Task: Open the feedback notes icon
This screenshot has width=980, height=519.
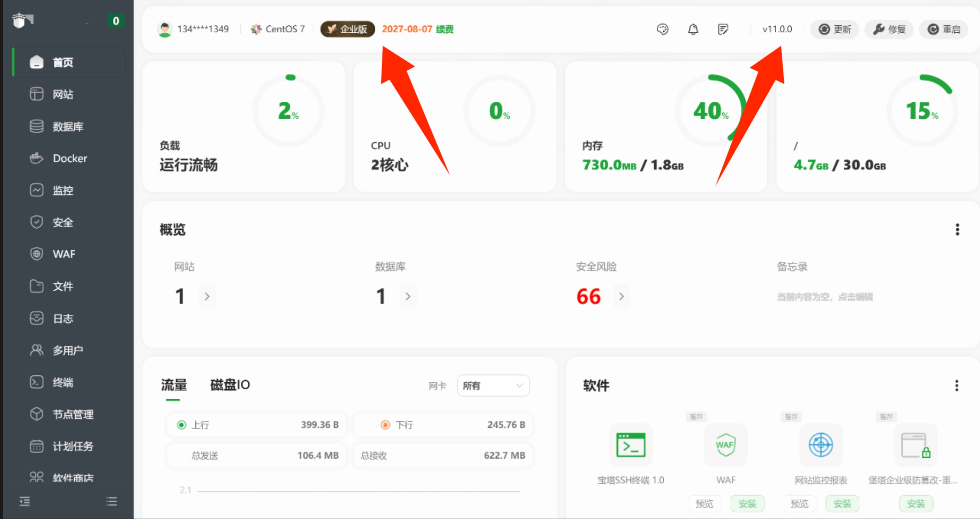Action: pyautogui.click(x=723, y=29)
